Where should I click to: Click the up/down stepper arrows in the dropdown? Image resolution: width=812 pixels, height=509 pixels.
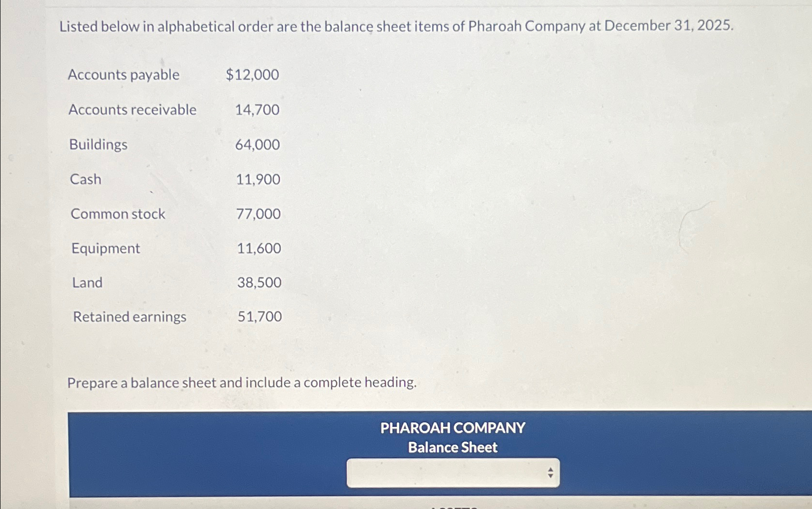click(550, 473)
